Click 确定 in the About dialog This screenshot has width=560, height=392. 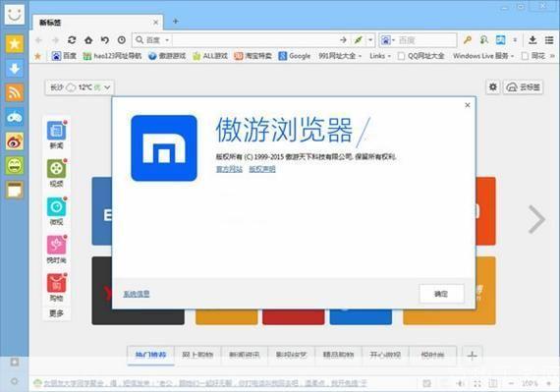(x=441, y=294)
